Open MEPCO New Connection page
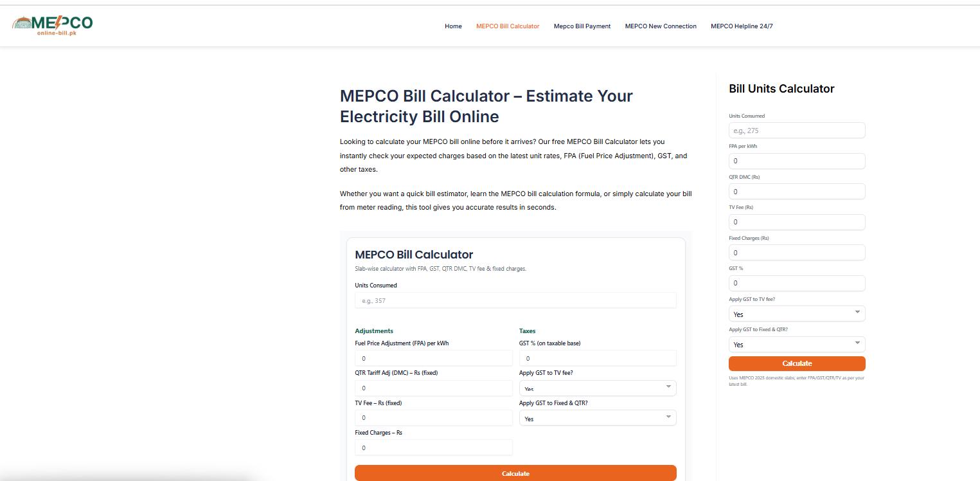Screen dimensions: 980x481 (661, 26)
